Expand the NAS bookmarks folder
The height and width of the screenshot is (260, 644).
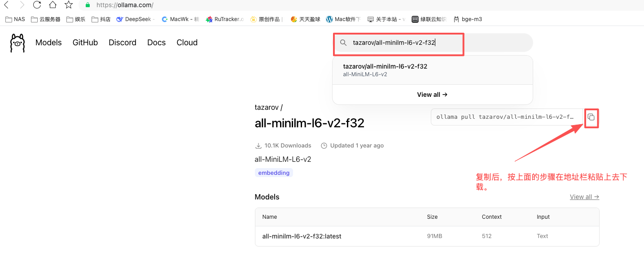click(15, 19)
